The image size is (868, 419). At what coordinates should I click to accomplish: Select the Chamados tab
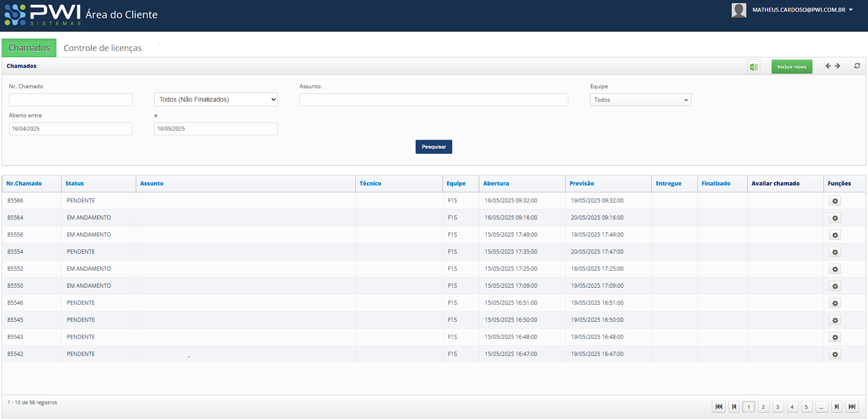(x=29, y=48)
